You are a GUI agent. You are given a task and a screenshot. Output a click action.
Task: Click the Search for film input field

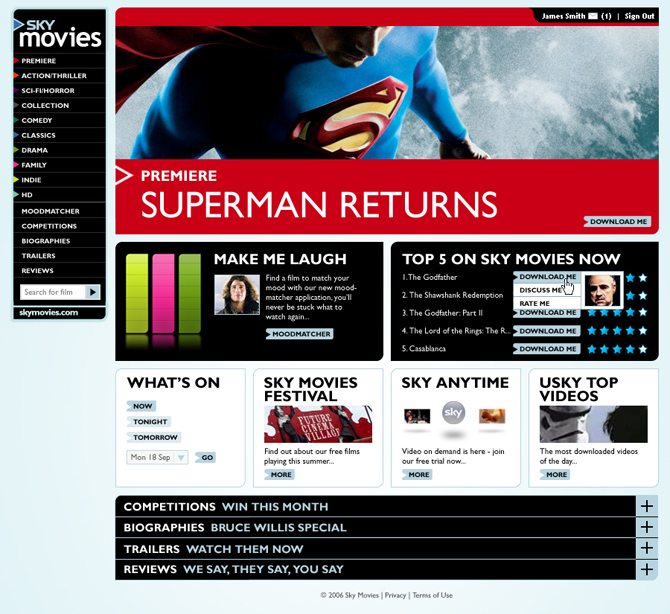coord(52,292)
